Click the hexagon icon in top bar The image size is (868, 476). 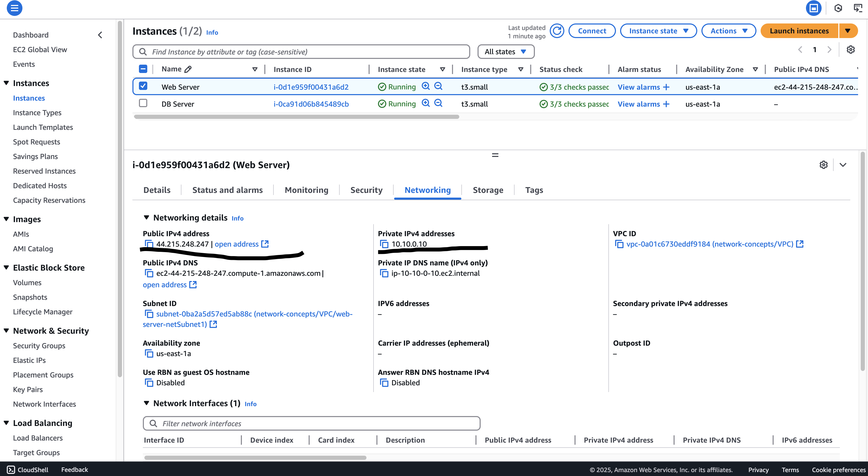click(x=838, y=8)
